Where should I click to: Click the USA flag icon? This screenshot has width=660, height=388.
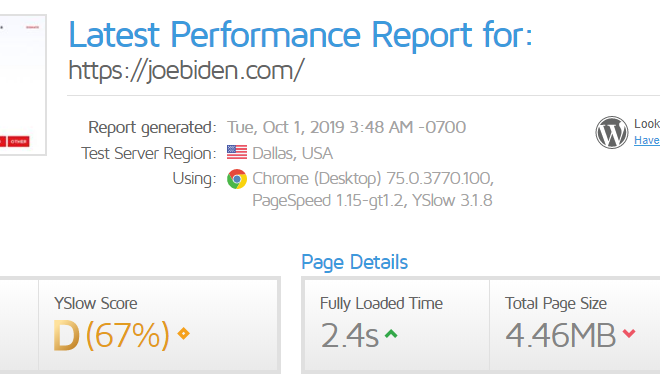(237, 152)
